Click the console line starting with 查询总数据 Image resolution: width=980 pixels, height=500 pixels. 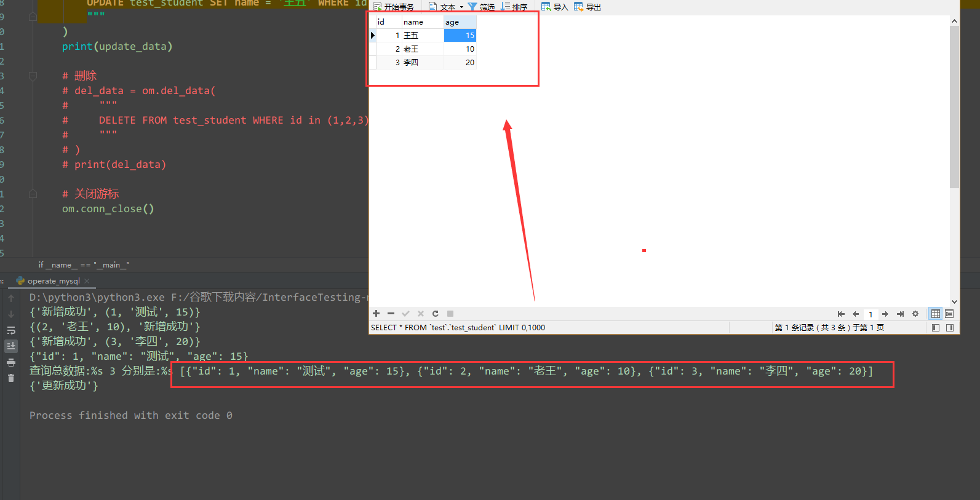(451, 371)
